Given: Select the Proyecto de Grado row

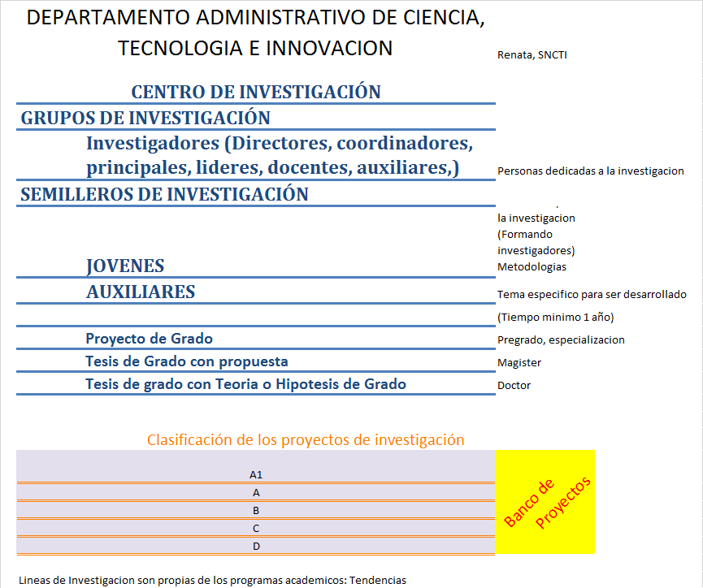Looking at the screenshot, I should pyautogui.click(x=149, y=339).
